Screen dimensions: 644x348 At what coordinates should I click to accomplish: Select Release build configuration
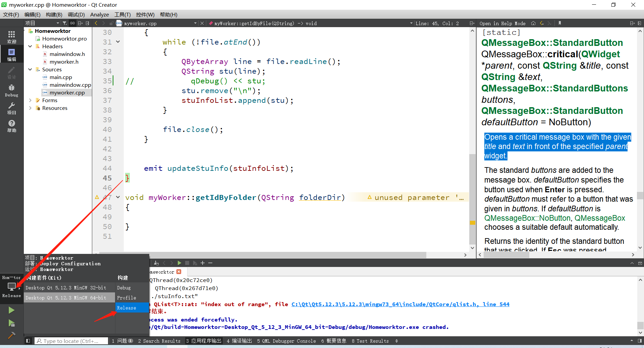pos(132,307)
